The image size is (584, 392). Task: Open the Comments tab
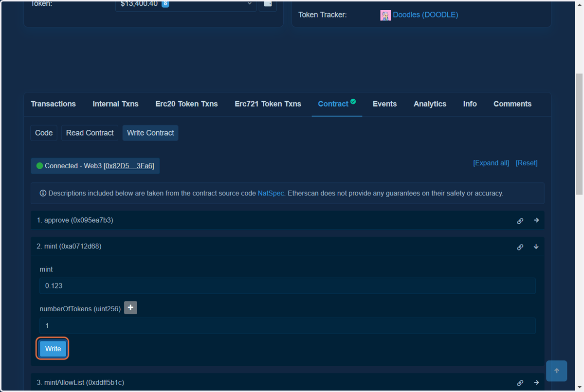pyautogui.click(x=512, y=104)
